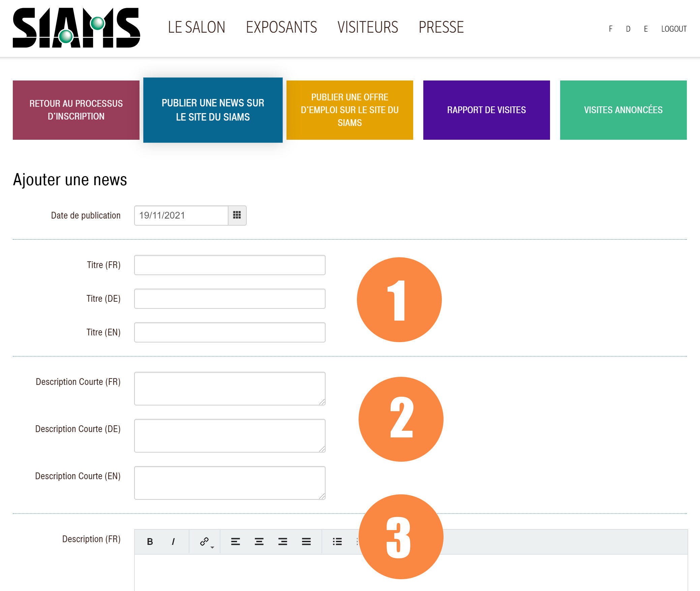
Task: Click the SIAMS logo
Action: (77, 28)
